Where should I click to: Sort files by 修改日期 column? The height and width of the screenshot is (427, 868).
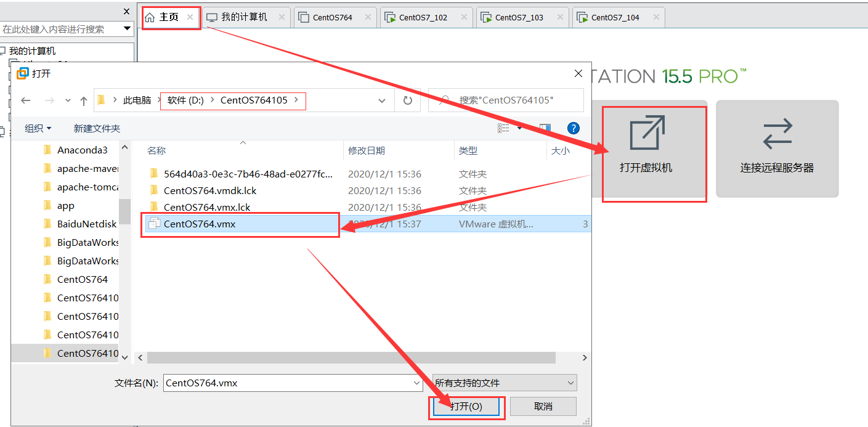[367, 150]
